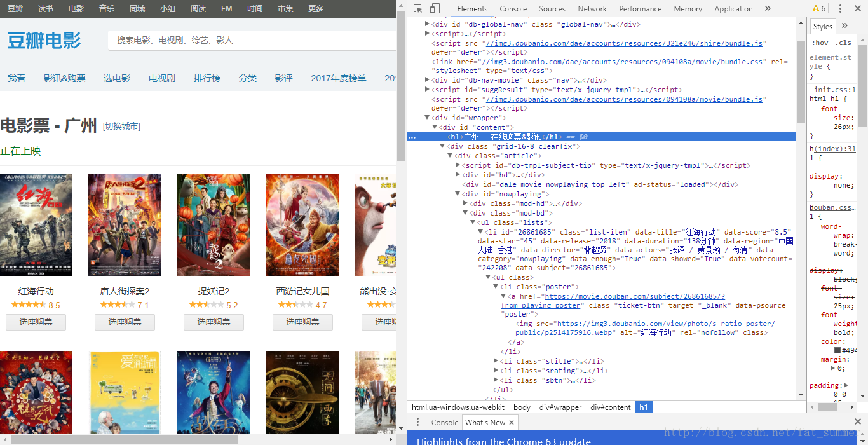
Task: Click 捉妖记2 movie poster
Action: coord(214,225)
